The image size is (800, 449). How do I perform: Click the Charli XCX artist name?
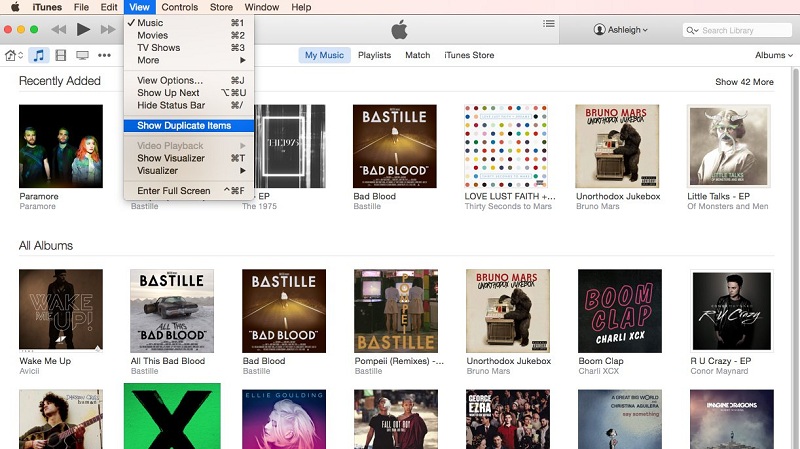pyautogui.click(x=598, y=371)
